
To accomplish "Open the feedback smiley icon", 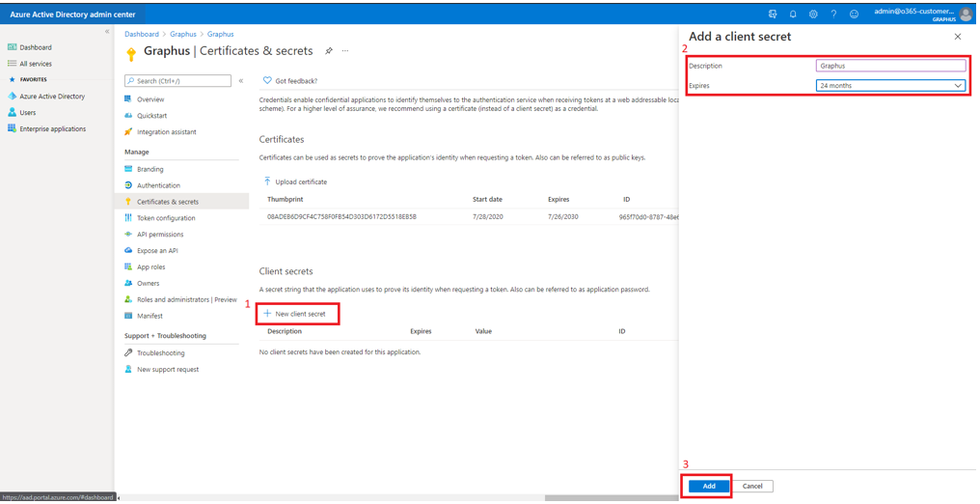I will pyautogui.click(x=854, y=14).
